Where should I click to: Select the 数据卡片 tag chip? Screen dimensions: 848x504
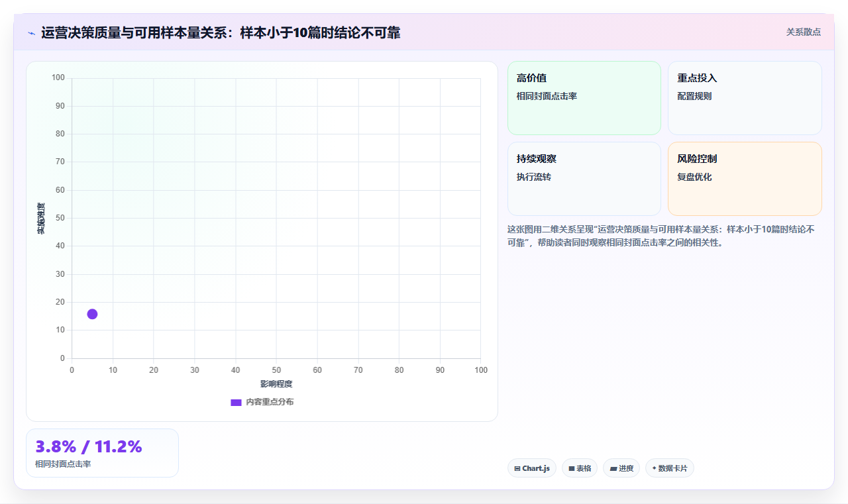(x=669, y=468)
